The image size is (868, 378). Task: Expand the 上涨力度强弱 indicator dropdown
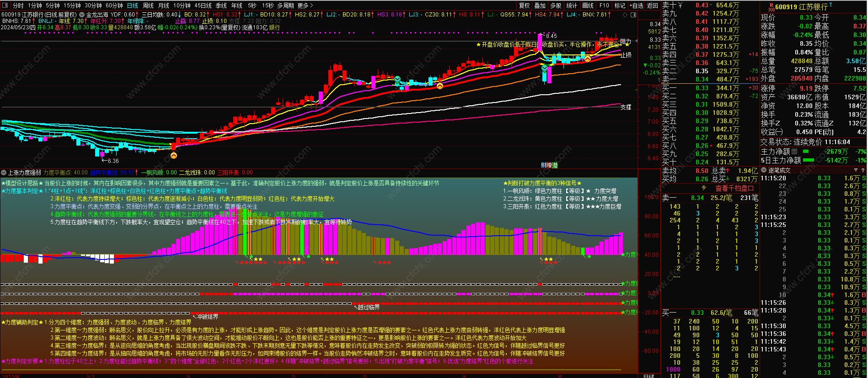[4, 173]
